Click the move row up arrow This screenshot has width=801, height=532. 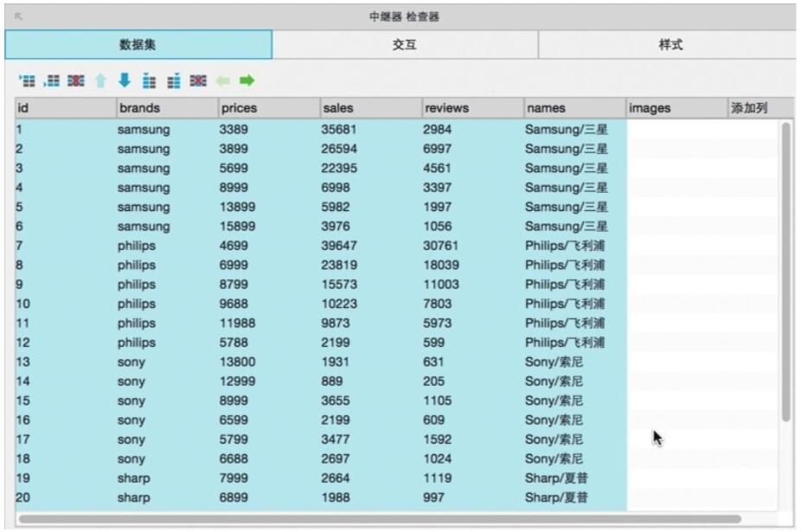(x=100, y=80)
